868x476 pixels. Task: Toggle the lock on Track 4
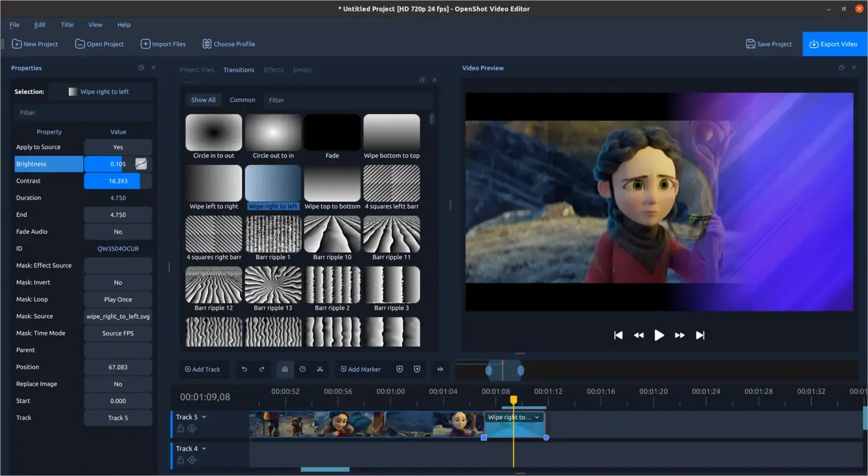point(180,460)
